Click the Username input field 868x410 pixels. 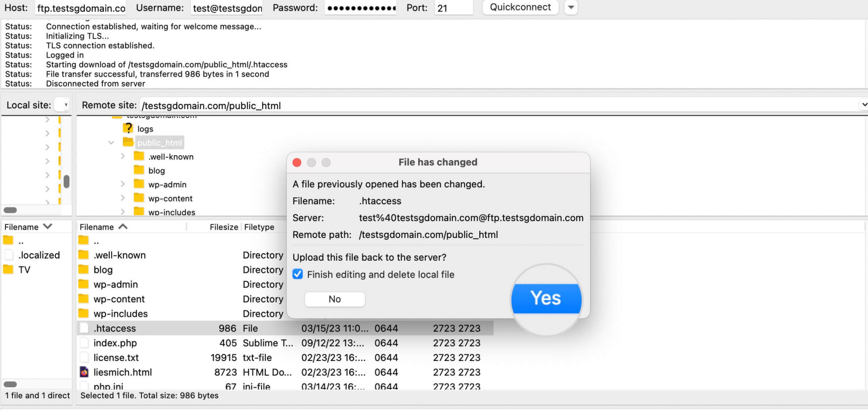[x=227, y=8]
